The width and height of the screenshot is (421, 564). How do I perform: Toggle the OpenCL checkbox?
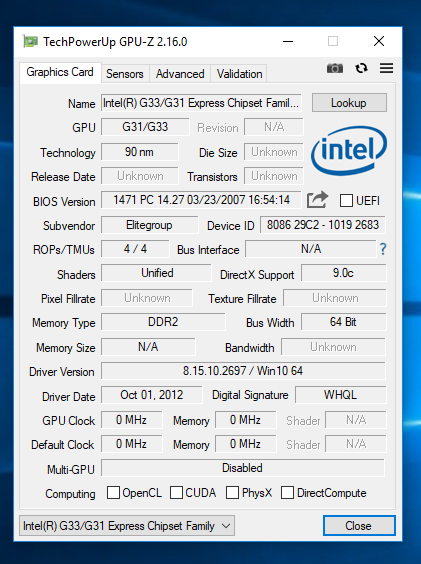113,492
